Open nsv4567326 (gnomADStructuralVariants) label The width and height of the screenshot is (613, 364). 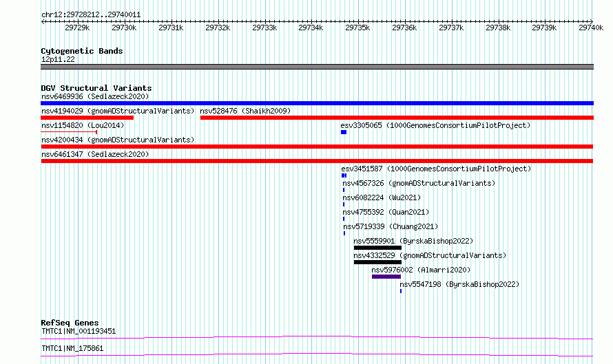point(419,183)
